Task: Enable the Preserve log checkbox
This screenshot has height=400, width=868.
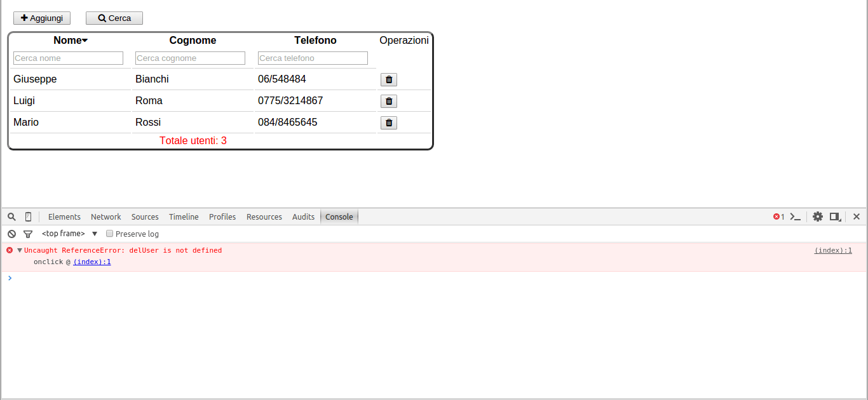Action: coord(109,233)
